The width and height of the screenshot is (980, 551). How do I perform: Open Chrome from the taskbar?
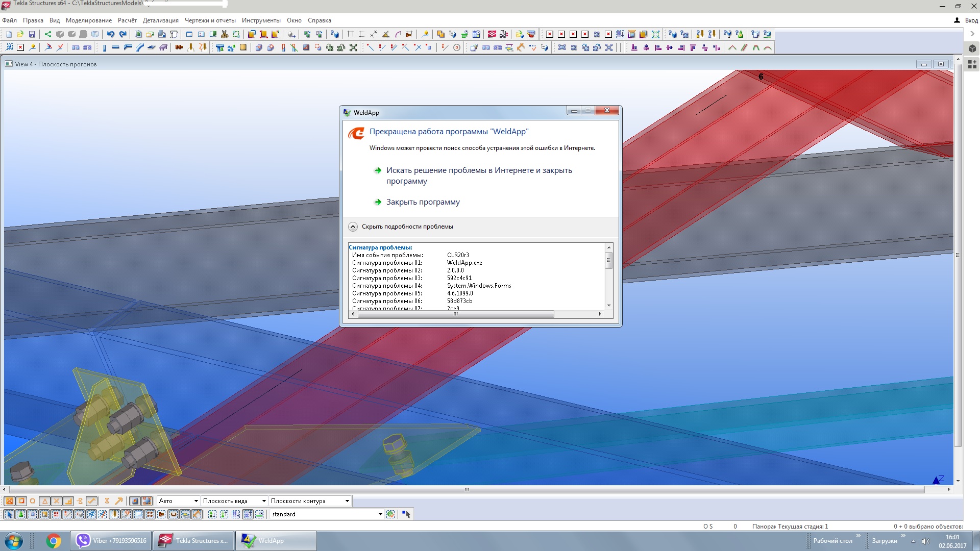coord(54,541)
